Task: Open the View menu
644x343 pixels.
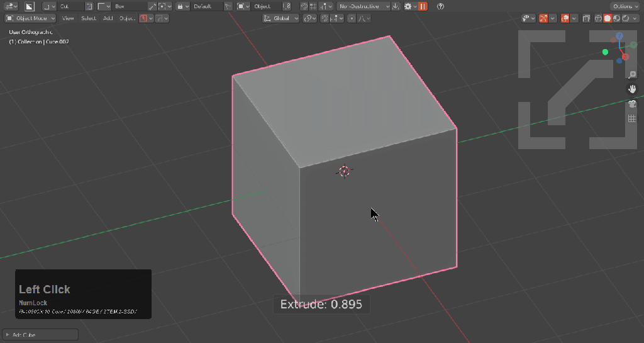Action: (68, 18)
